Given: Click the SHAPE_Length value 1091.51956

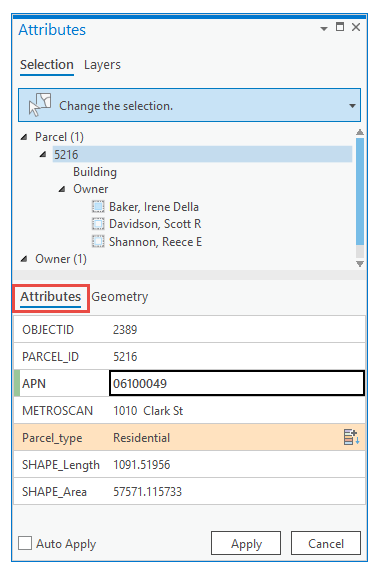Looking at the screenshot, I should pos(141,465).
